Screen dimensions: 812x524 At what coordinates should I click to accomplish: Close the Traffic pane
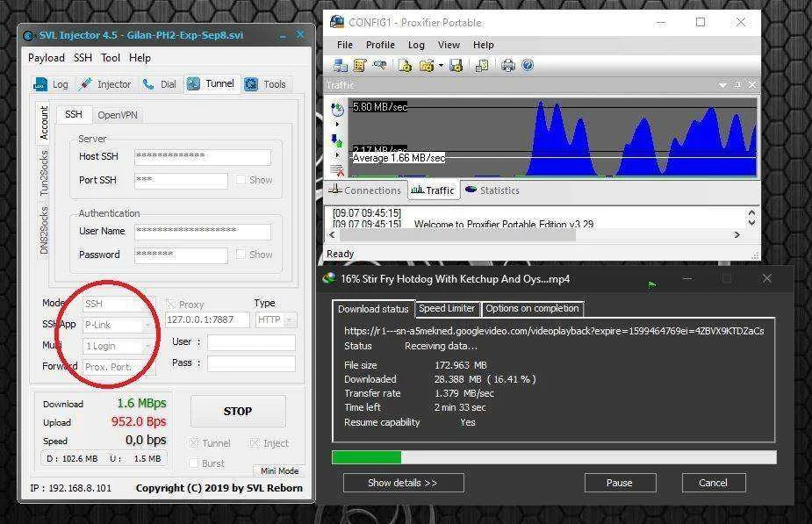752,85
